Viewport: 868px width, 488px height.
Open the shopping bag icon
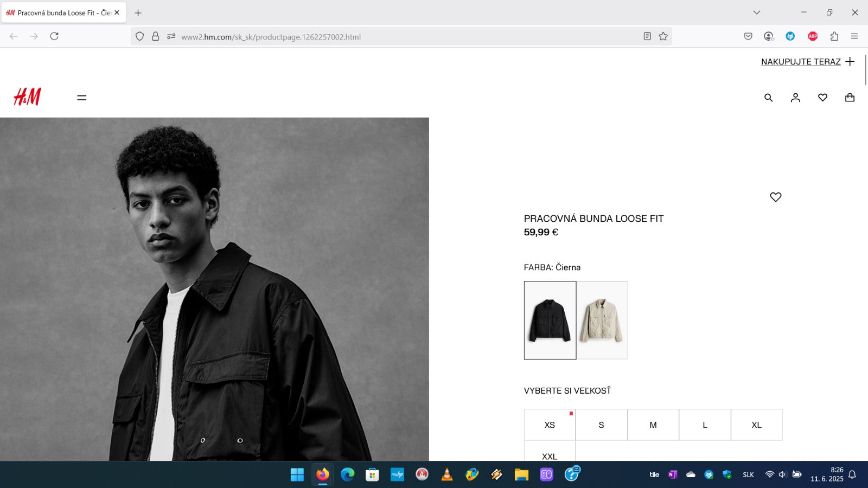(850, 98)
